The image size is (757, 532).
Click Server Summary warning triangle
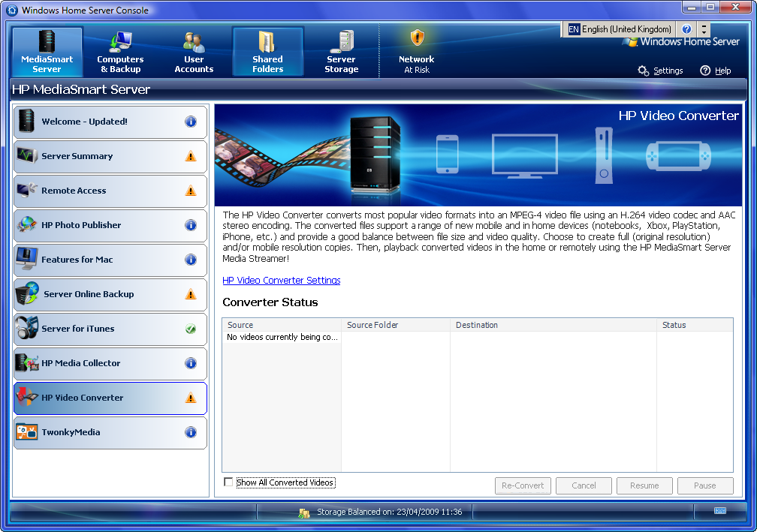(x=191, y=156)
